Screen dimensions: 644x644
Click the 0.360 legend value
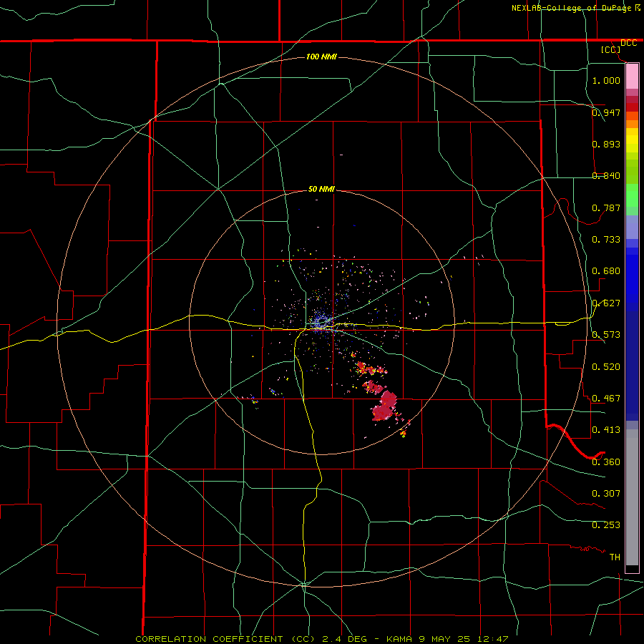tap(606, 462)
